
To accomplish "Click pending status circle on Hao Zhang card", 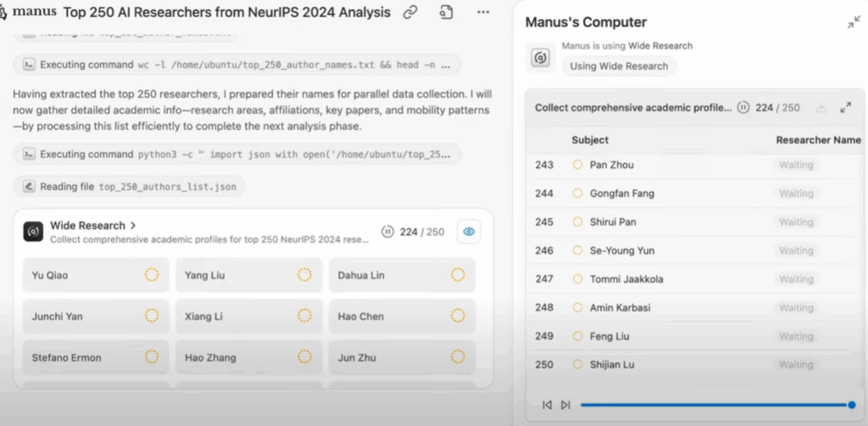I will 304,357.
